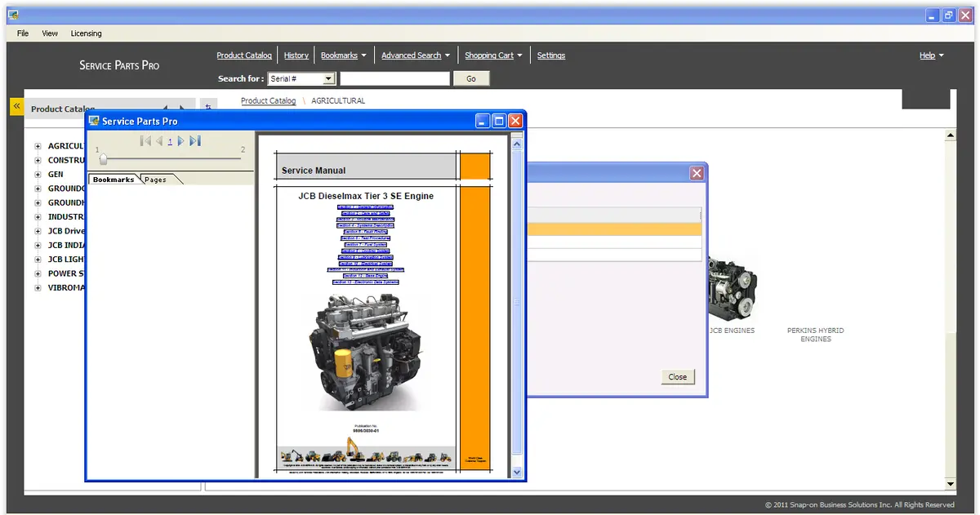Minimize the Service Parts Pro viewer window
The width and height of the screenshot is (980, 515).
coord(483,121)
